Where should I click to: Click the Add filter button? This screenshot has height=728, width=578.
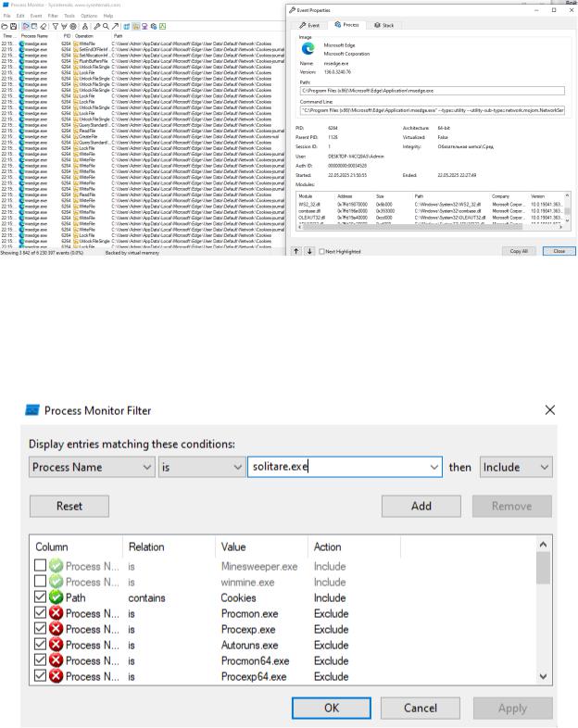coord(421,506)
